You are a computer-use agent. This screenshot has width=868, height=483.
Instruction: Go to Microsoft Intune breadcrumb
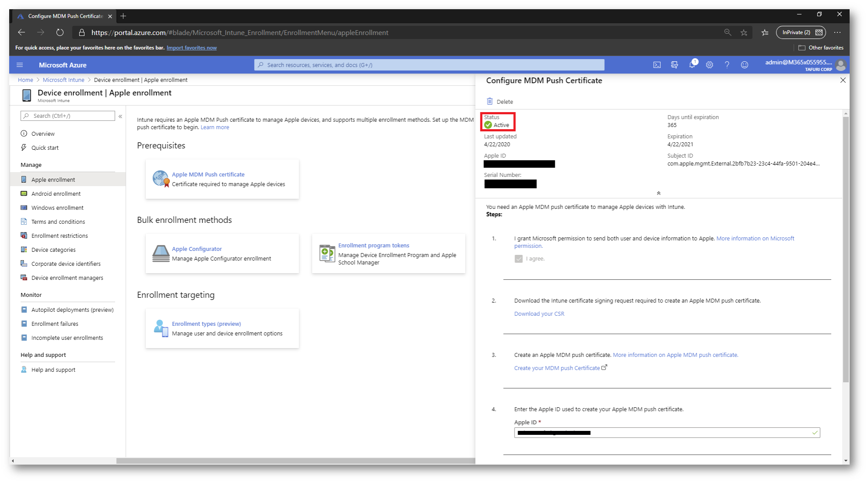[63, 80]
